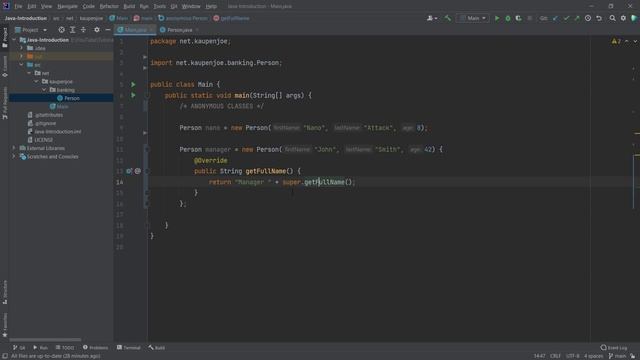Image resolution: width=640 pixels, height=360 pixels.
Task: Open the File menu
Action: point(18,7)
